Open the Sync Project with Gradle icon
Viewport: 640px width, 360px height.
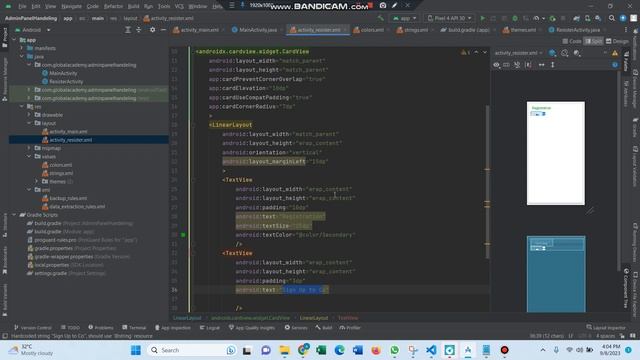[576, 18]
